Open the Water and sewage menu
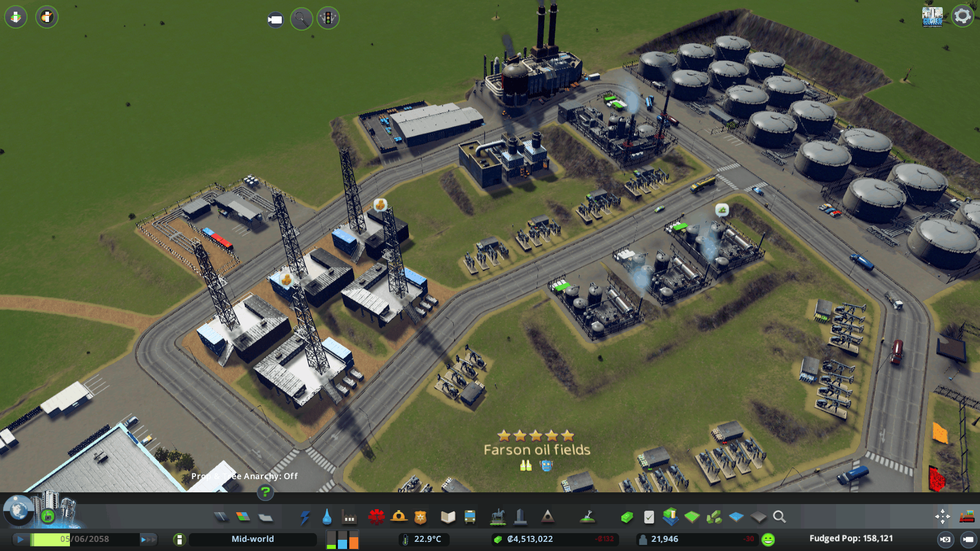 click(327, 517)
